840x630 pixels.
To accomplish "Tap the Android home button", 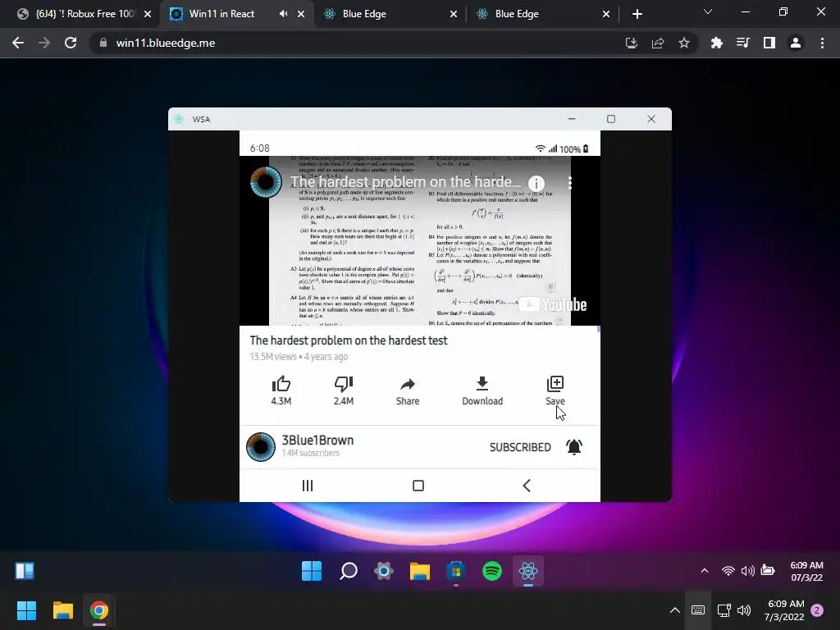I will point(418,486).
